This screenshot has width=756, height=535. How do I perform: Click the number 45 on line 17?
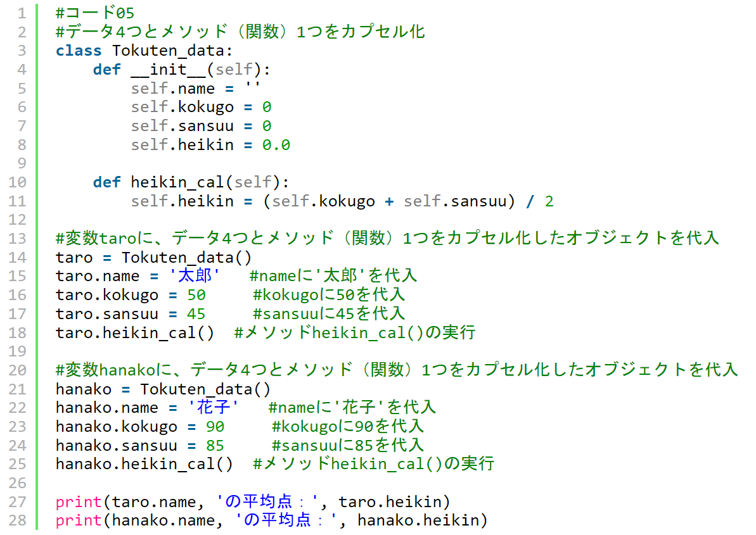(196, 314)
